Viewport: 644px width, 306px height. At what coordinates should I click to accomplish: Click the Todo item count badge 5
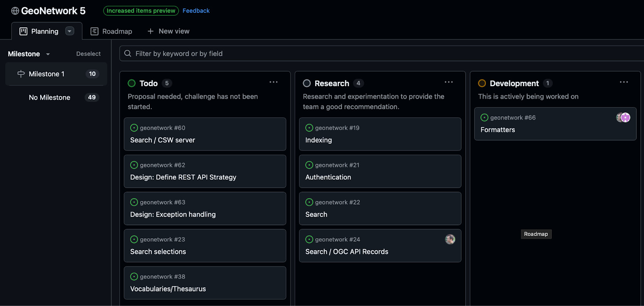pyautogui.click(x=167, y=83)
